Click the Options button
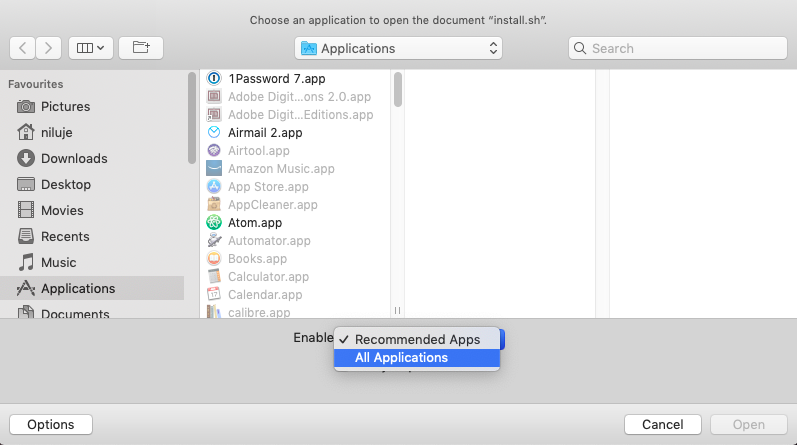The height and width of the screenshot is (445, 797). (51, 425)
